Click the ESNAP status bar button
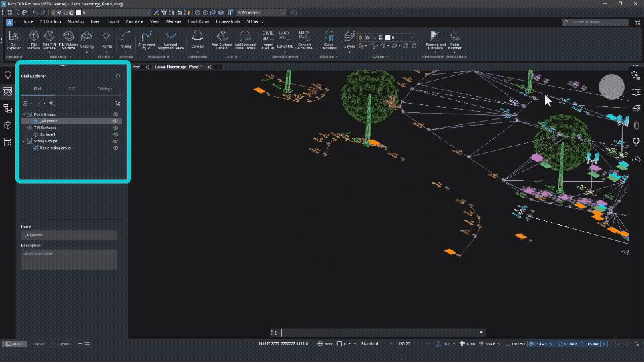The image size is (644, 362). [591, 344]
